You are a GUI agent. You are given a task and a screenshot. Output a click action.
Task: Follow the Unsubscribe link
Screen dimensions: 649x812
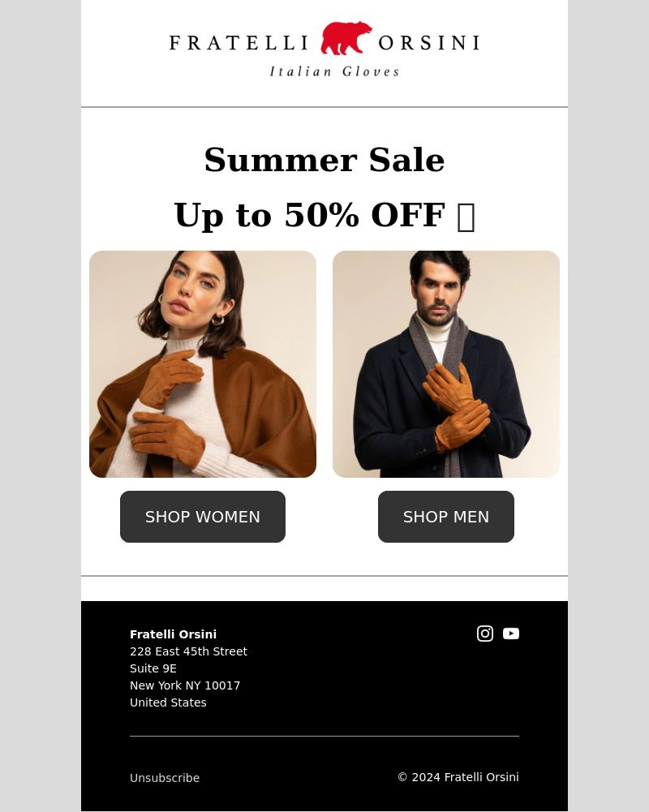[x=165, y=778]
